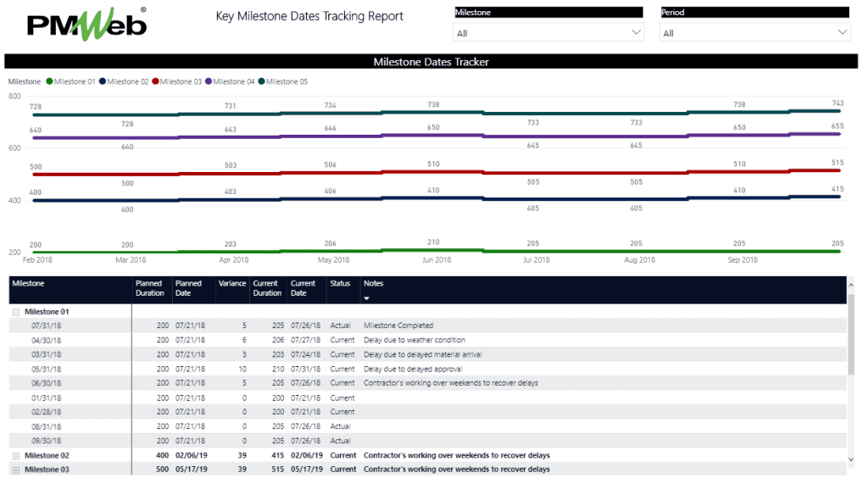Open the Milestone filter dropdown
This screenshot has height=478, width=868.
coord(548,32)
